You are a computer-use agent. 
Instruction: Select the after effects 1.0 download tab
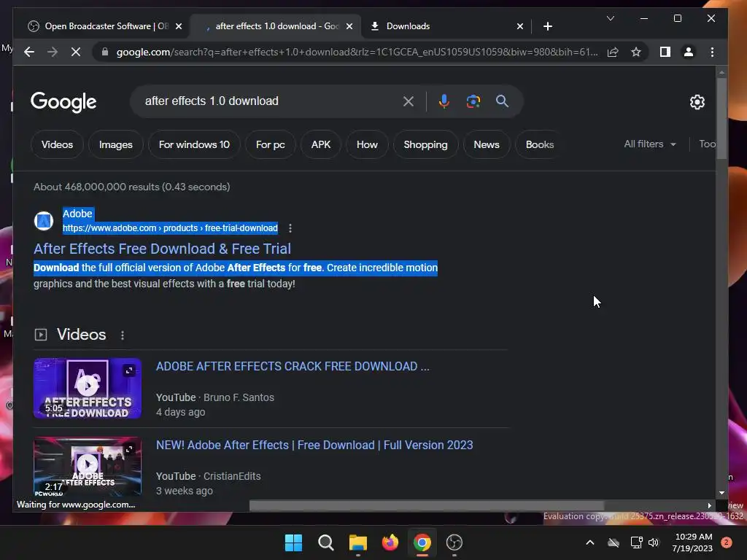tap(275, 26)
